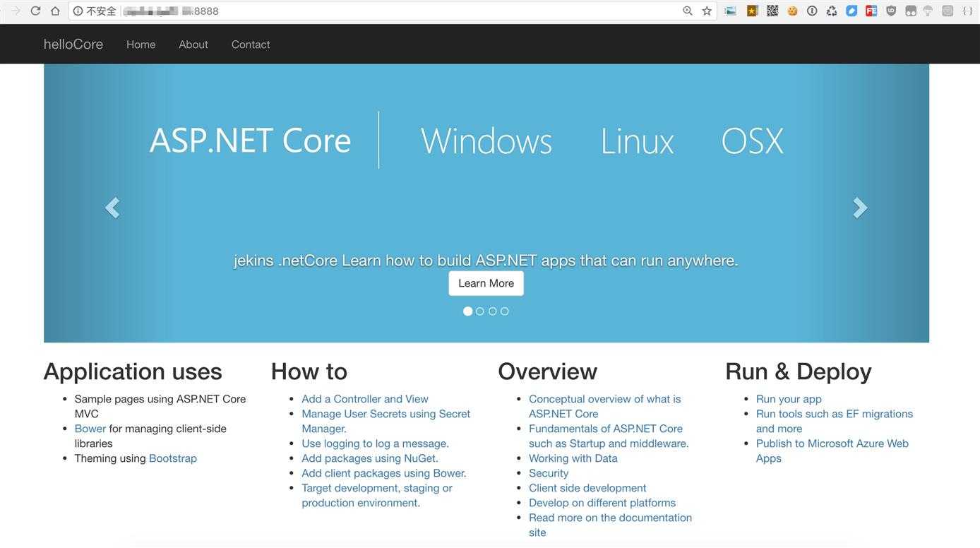
Task: Open 'Conceptual overview of what is ASP.NET Core'
Action: (605, 406)
